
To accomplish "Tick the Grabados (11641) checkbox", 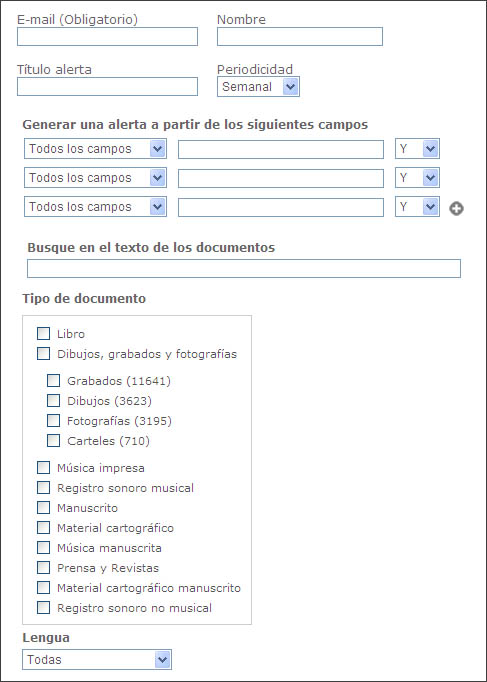I will (x=53, y=381).
